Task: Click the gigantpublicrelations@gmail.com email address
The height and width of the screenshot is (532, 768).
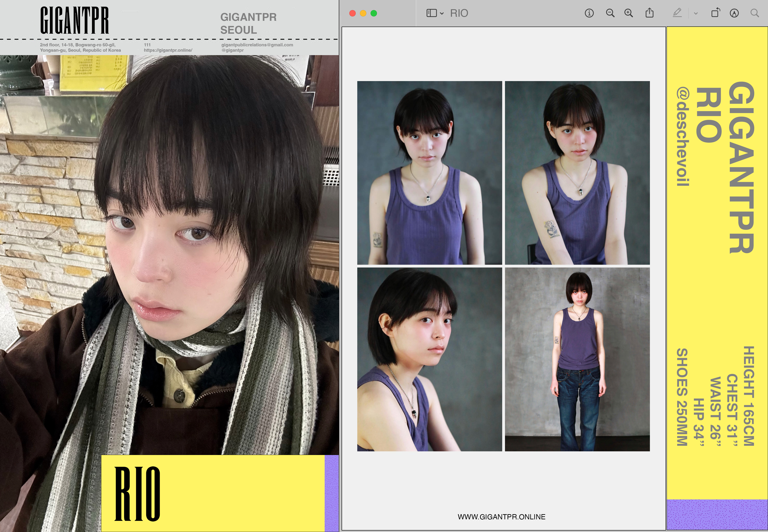Action: [257, 45]
